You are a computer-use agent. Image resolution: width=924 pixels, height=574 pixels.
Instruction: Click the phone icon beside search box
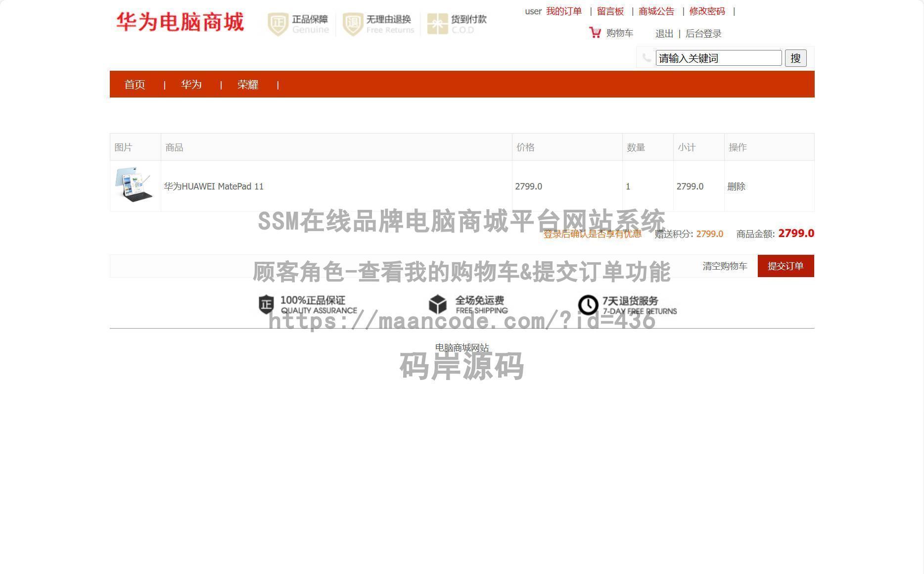[x=646, y=58]
